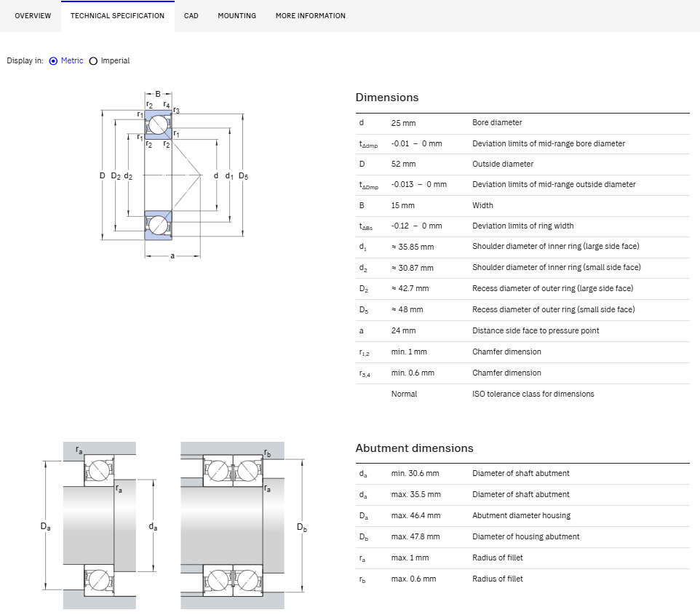Click 'Bore diameter' description
This screenshot has height=615, width=700.
coord(497,122)
